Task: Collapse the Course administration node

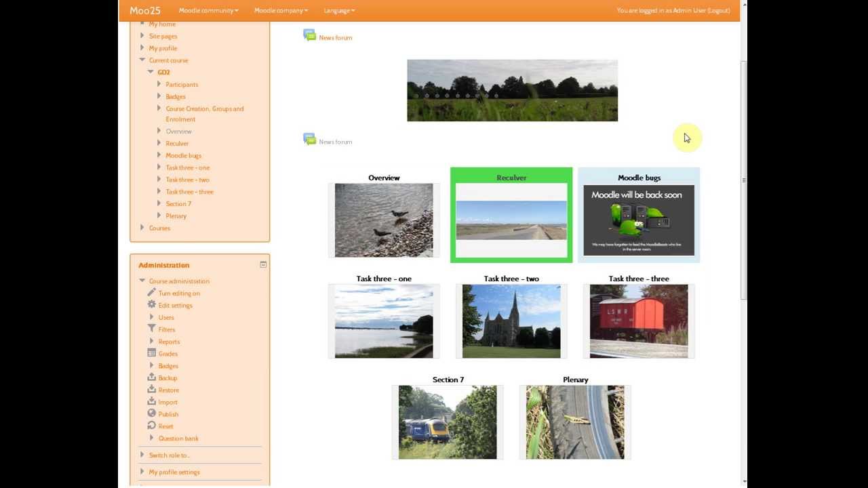Action: [x=142, y=281]
